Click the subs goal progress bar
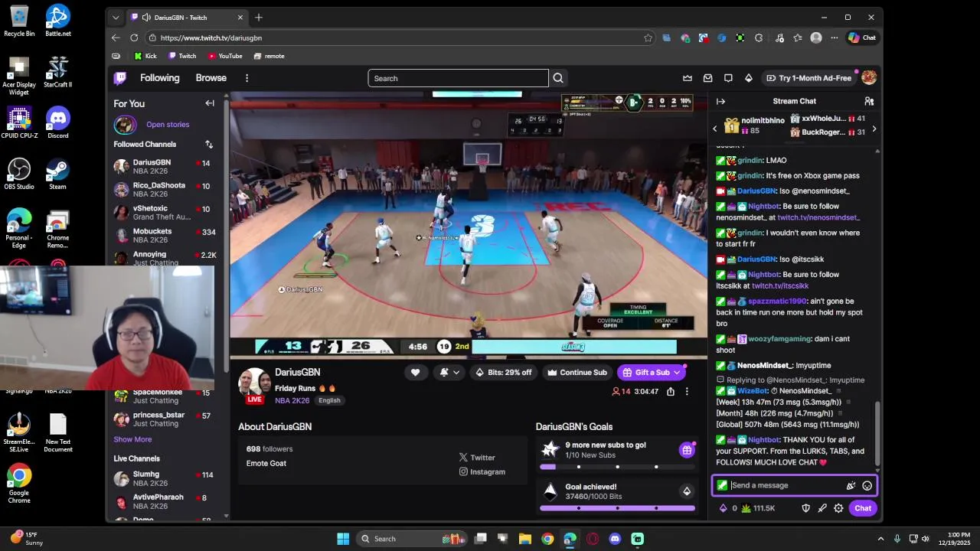Screen dimensions: 980x551 (x=617, y=467)
